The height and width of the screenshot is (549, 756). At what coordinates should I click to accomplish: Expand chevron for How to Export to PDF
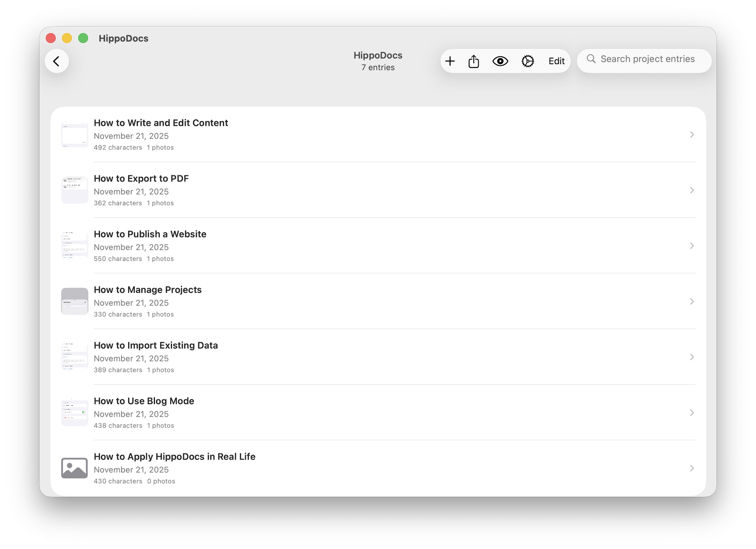point(692,190)
